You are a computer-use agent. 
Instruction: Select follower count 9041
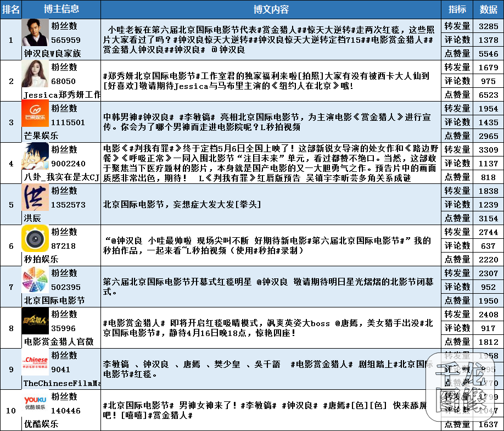click(x=60, y=370)
